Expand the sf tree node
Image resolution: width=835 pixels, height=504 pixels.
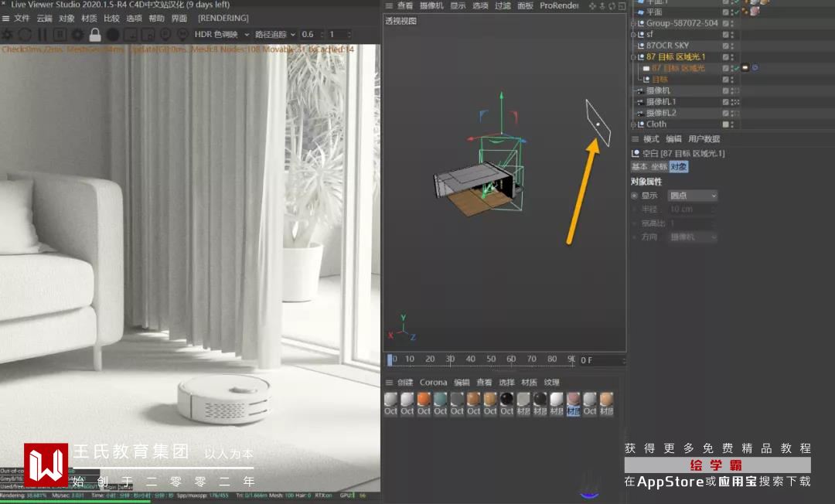[x=633, y=35]
